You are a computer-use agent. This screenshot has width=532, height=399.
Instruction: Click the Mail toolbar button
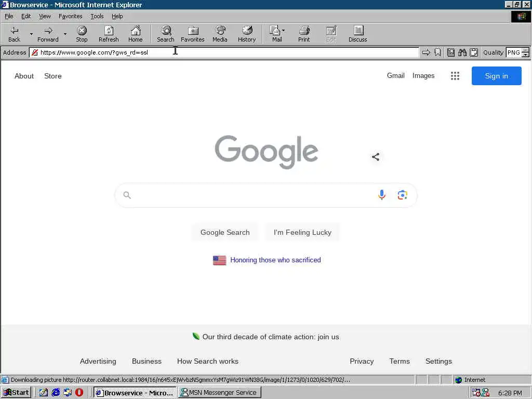click(275, 34)
